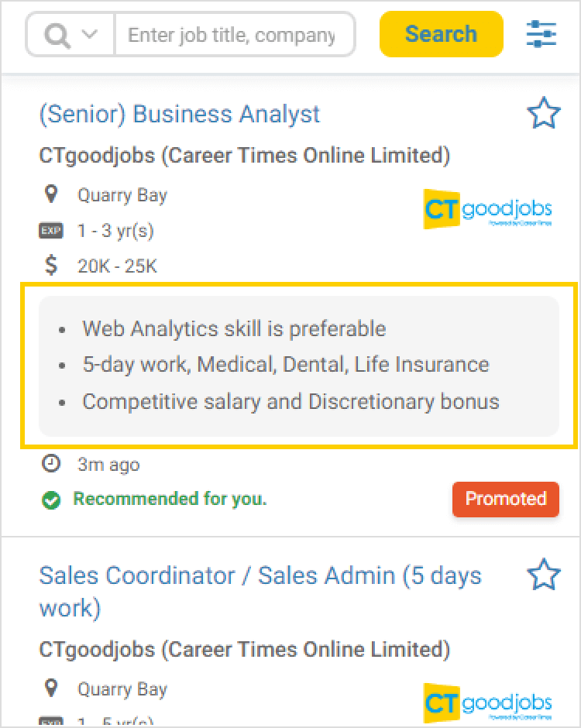Screen dimensions: 581x728
Task: Select the location pin for Quarry Bay
Action: click(x=51, y=194)
